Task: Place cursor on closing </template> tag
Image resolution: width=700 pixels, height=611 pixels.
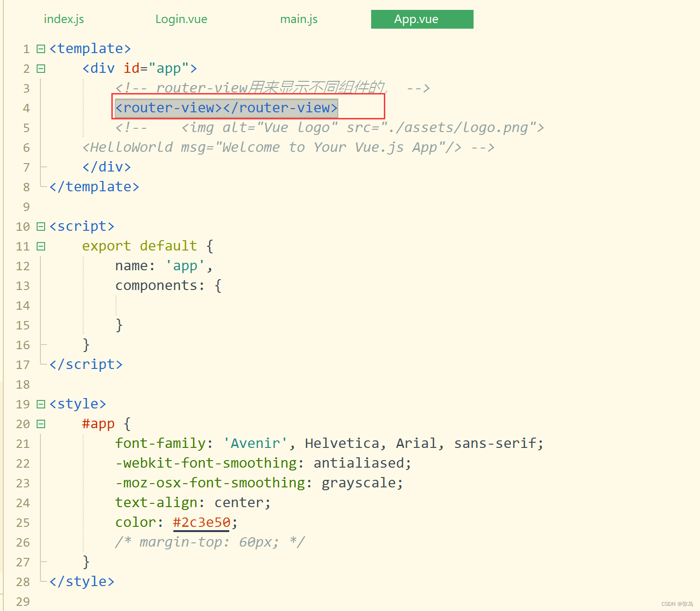Action: (94, 187)
